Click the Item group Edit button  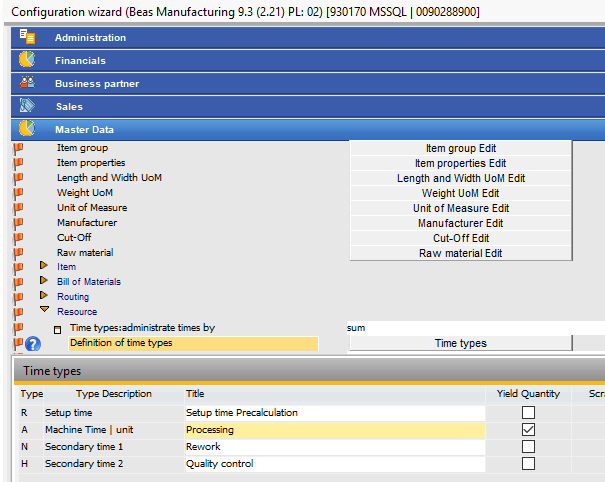pos(460,148)
